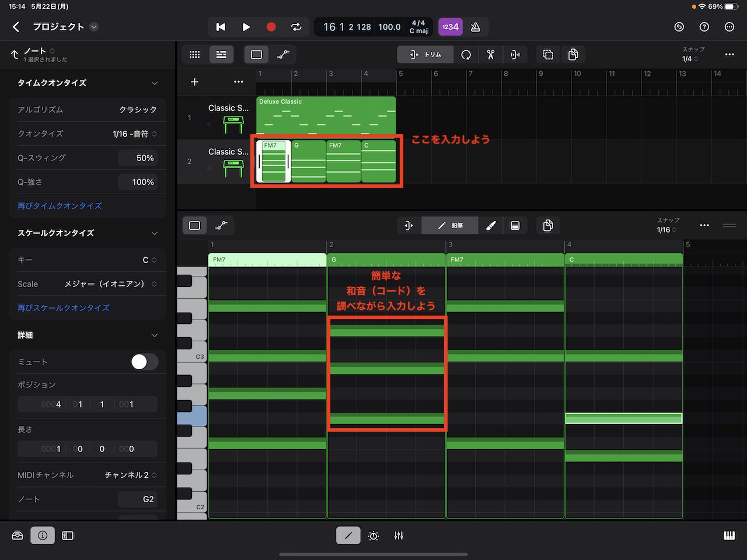Edit the Q-強さ 100% field

[x=138, y=182]
